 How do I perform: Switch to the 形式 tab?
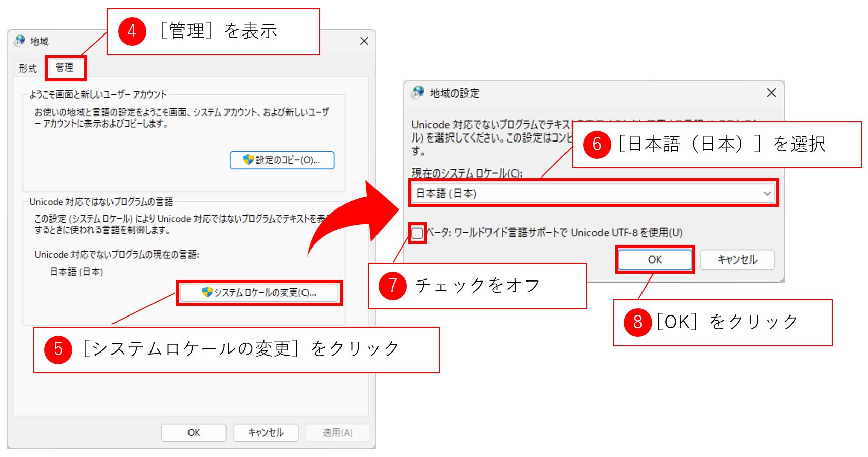pos(28,68)
